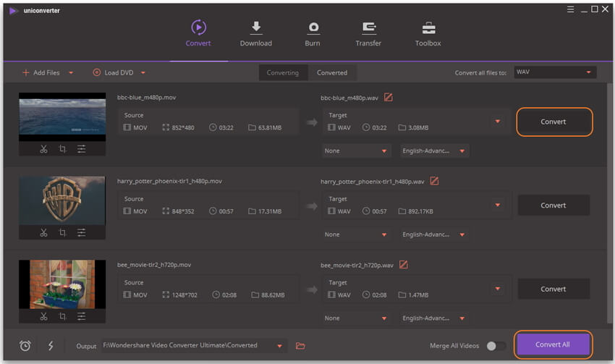Edit the bee_movie-tlr2_h720p.wav filename
Image resolution: width=615 pixels, height=364 pixels.
[x=404, y=265]
